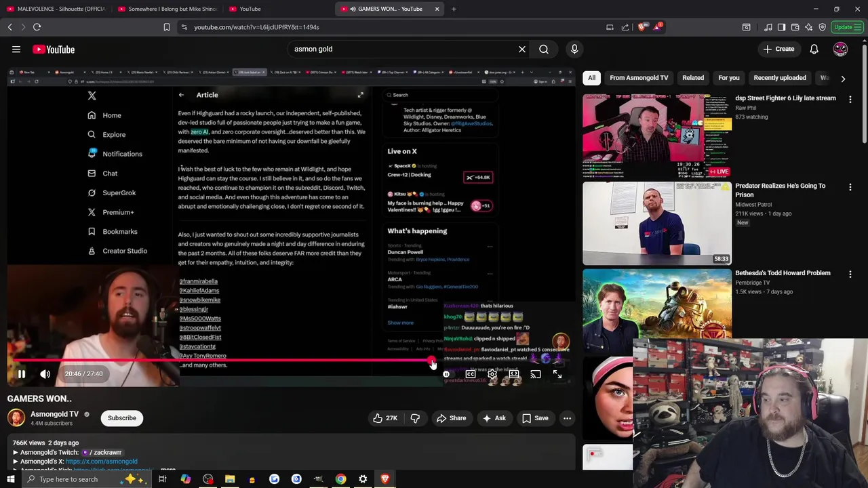
Task: Open a new browser tab with plus
Action: point(454,9)
